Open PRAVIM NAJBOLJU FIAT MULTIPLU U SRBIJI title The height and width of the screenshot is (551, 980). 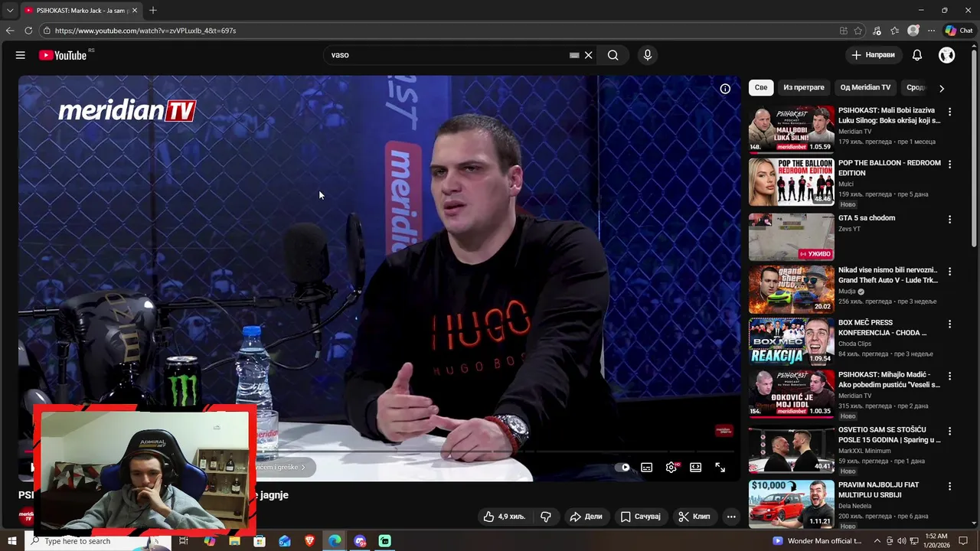click(879, 490)
